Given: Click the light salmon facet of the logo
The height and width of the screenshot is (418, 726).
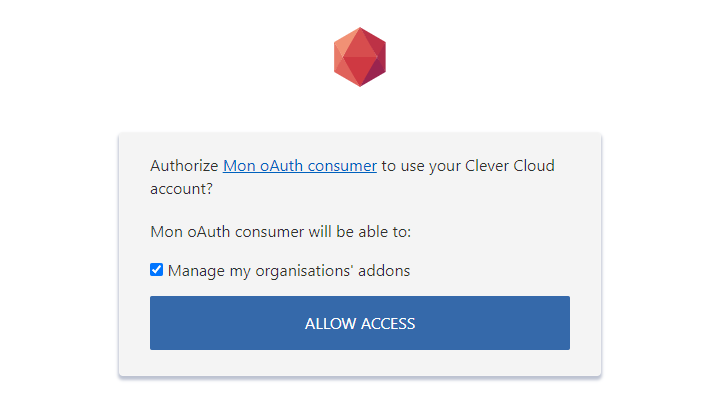Looking at the screenshot, I should [x=345, y=46].
